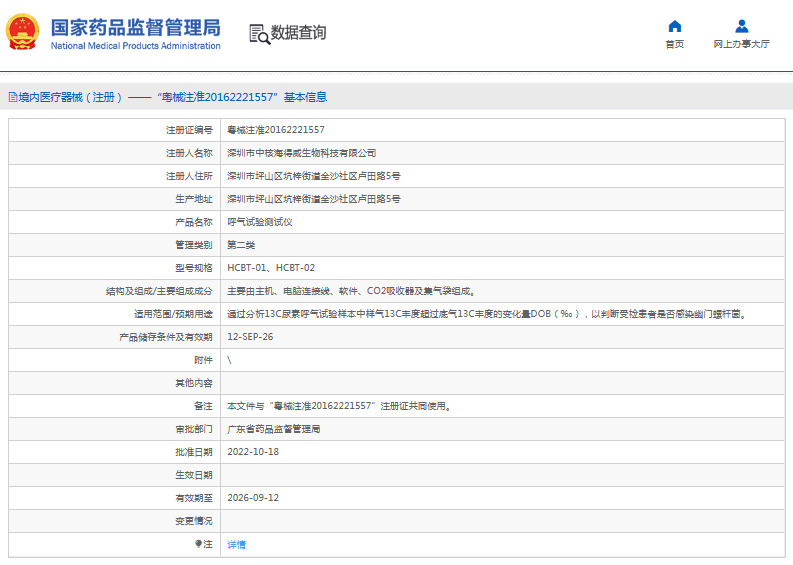Select product name 呼气试验测试仪

tap(259, 222)
